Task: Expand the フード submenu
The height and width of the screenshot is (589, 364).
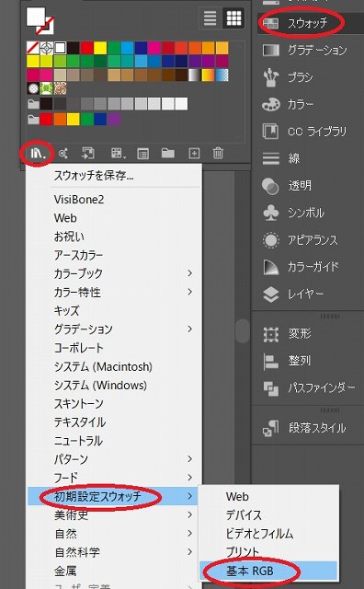Action: click(114, 478)
